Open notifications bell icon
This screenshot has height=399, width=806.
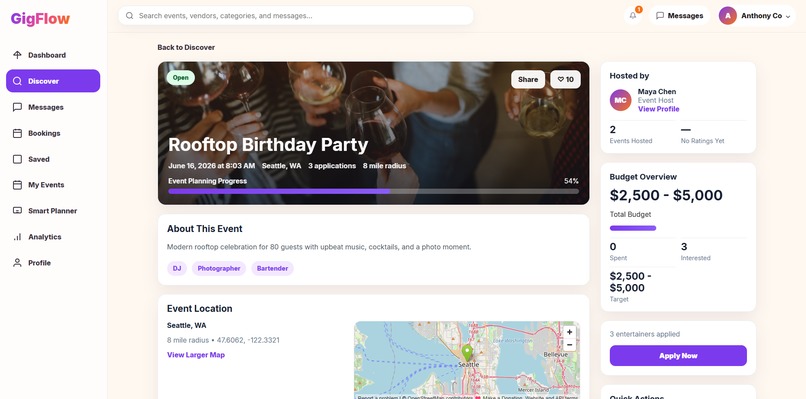point(633,15)
